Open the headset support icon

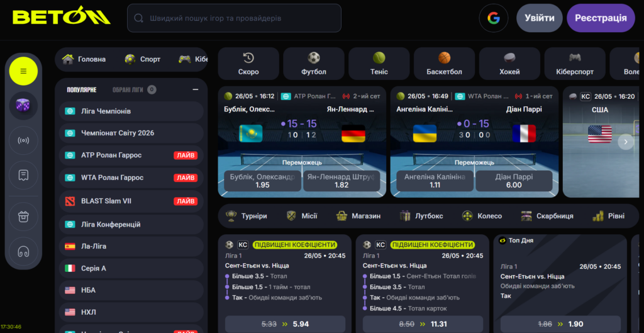(x=23, y=251)
